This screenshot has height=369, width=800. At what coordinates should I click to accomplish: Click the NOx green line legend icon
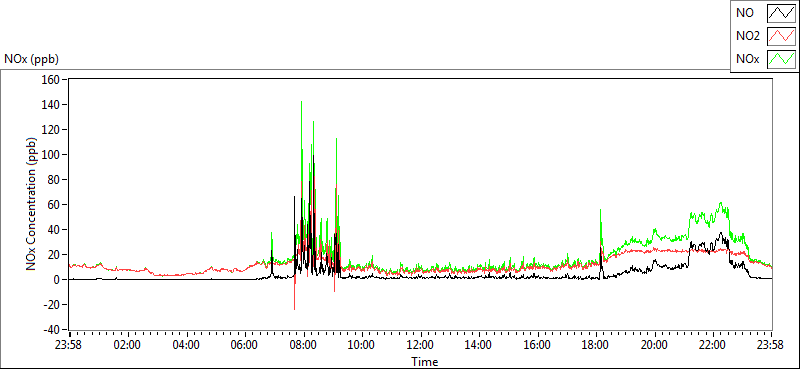pyautogui.click(x=782, y=59)
